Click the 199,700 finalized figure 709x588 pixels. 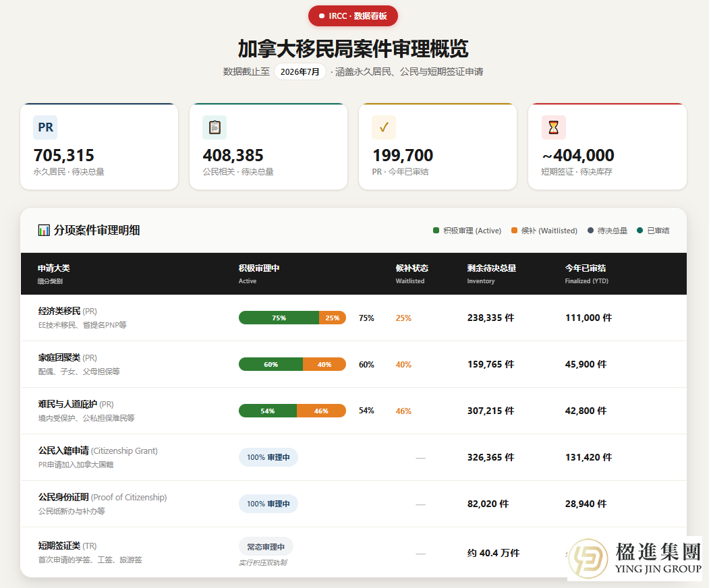[403, 156]
